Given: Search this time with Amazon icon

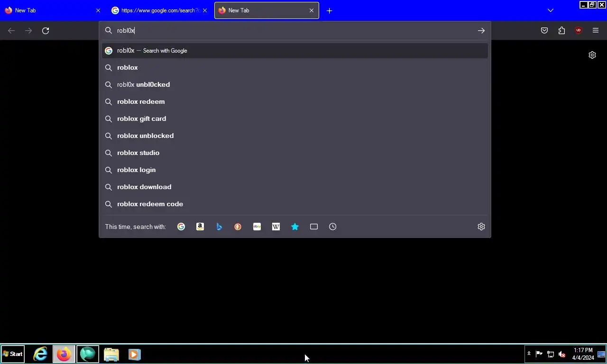Looking at the screenshot, I should coord(200,227).
